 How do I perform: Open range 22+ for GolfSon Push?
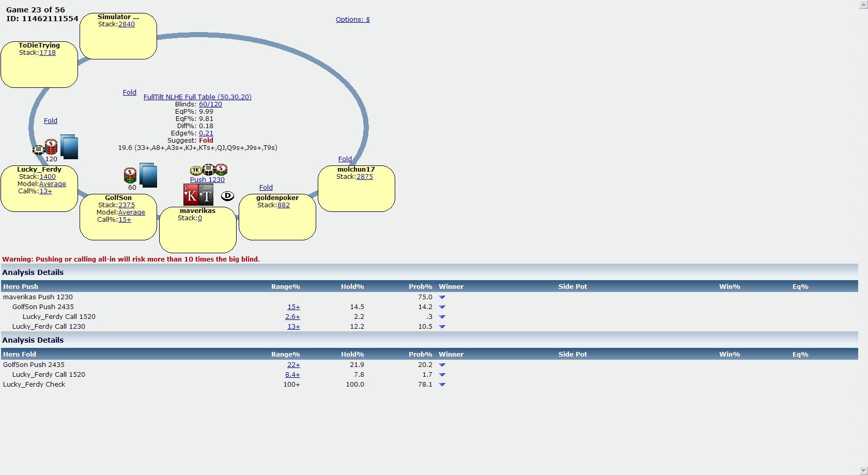point(293,364)
